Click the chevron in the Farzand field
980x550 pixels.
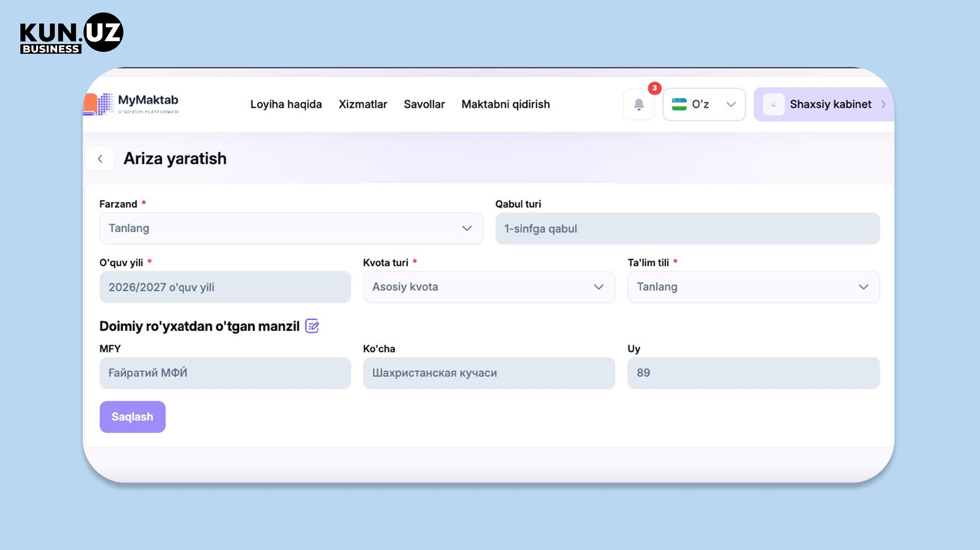point(467,228)
